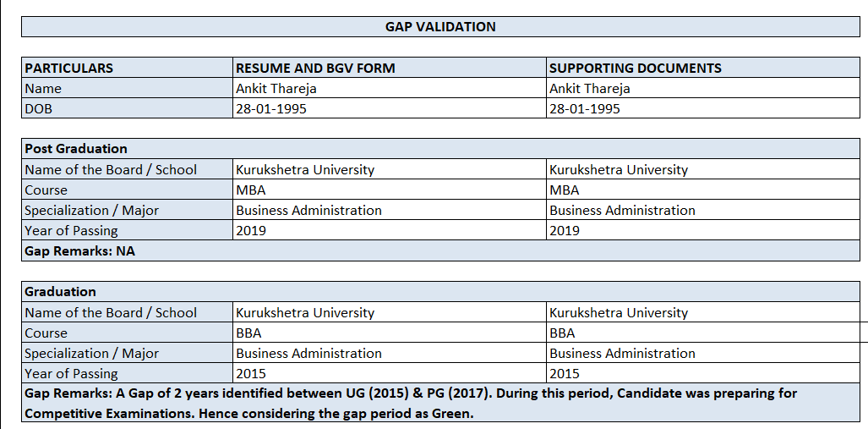This screenshot has width=868, height=429.
Task: Select BBA cell in Resume and BGV column
Action: pos(390,333)
